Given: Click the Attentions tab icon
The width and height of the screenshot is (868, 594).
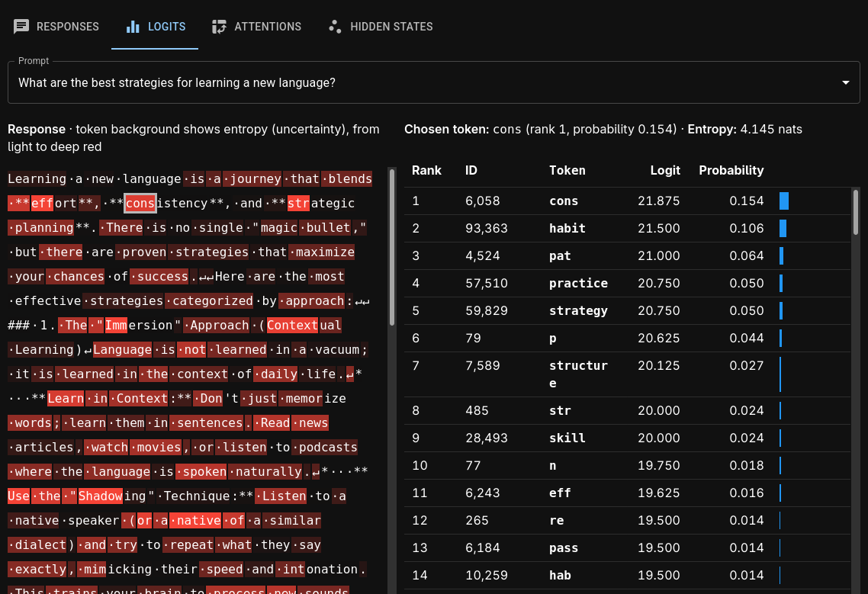Looking at the screenshot, I should coord(219,27).
